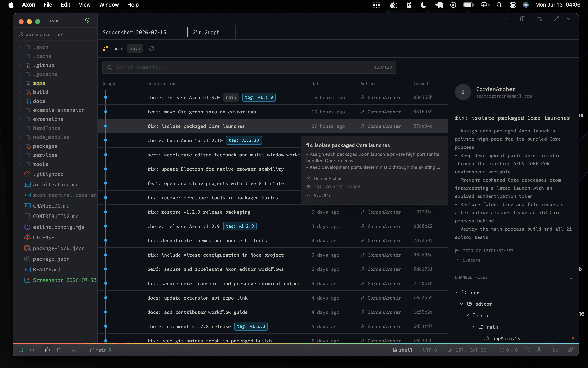Open the problems counter 0 / 0

(509, 350)
